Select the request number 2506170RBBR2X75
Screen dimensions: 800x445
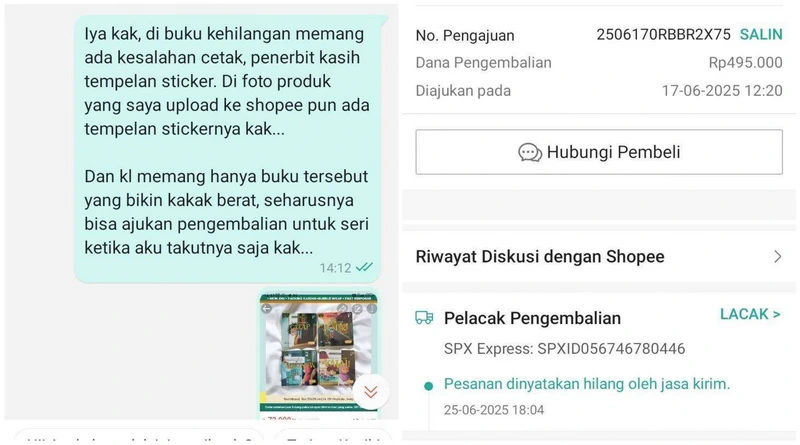(x=663, y=35)
